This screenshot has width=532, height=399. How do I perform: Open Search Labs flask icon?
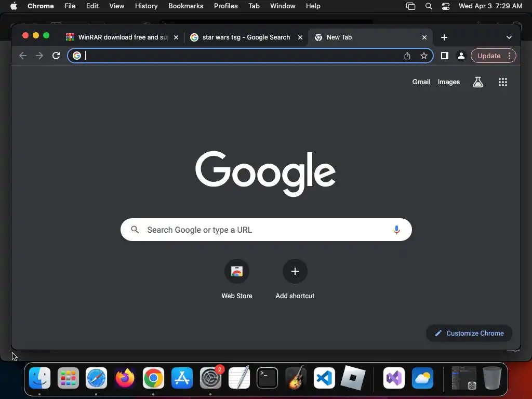478,82
